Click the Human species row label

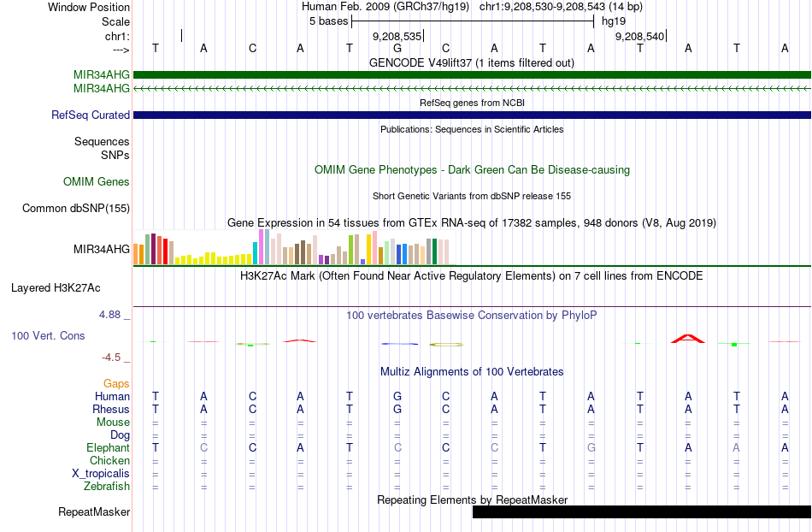point(112,396)
